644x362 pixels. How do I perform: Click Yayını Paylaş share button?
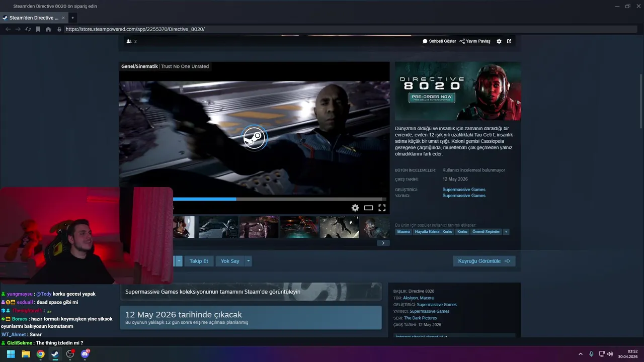pyautogui.click(x=475, y=41)
